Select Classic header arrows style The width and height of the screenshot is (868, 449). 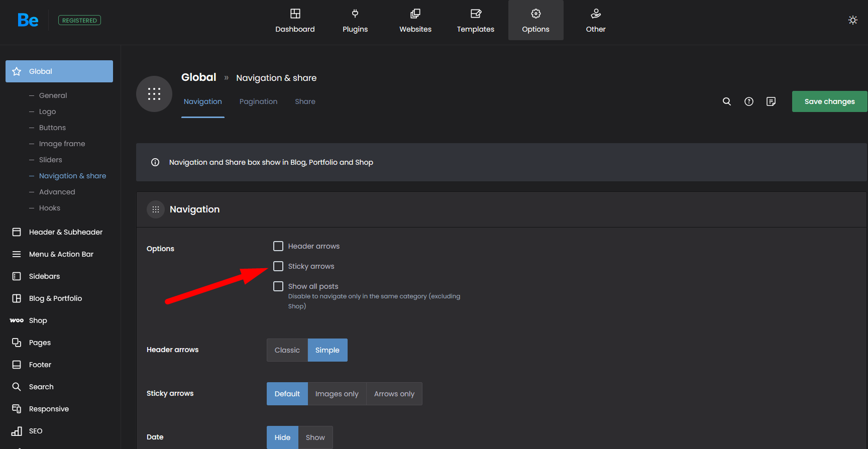coord(287,350)
